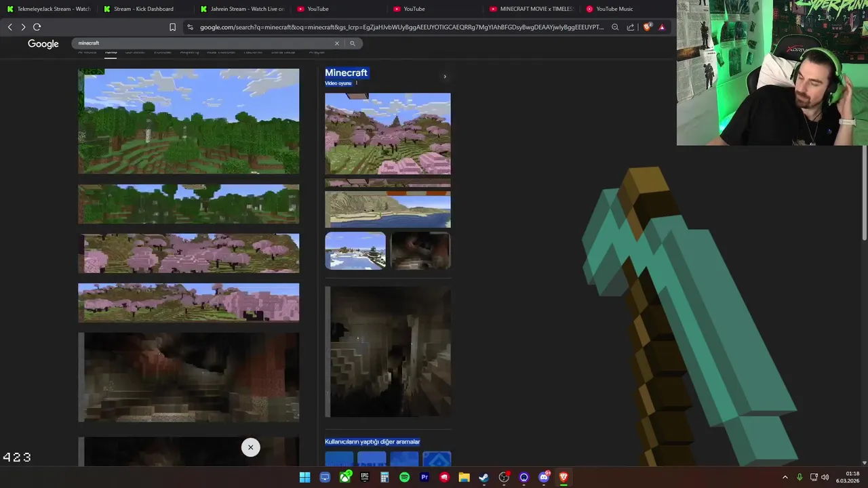Viewport: 868px width, 488px height.
Task: Click Kullanıcıların yaptığı diğer aramalar heading
Action: [372, 442]
